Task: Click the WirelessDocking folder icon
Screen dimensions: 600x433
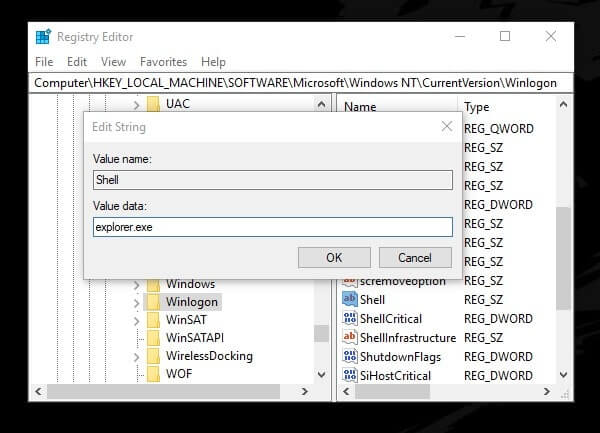Action: [x=153, y=356]
